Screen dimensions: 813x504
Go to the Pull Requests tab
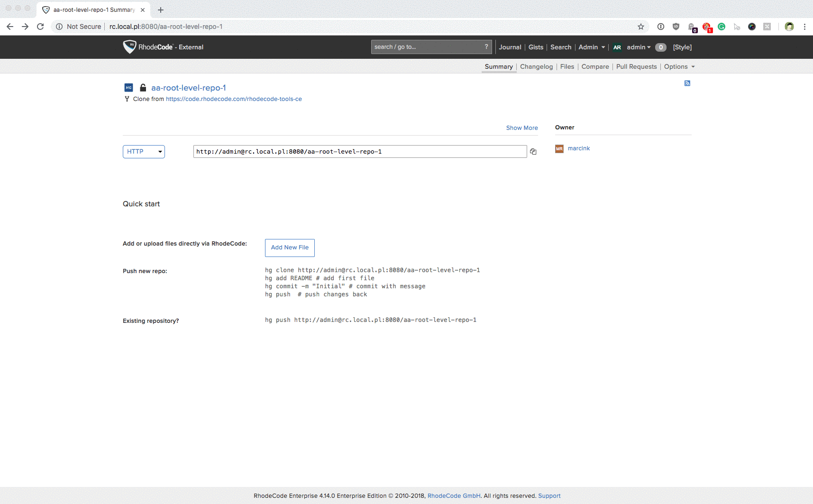tap(636, 67)
